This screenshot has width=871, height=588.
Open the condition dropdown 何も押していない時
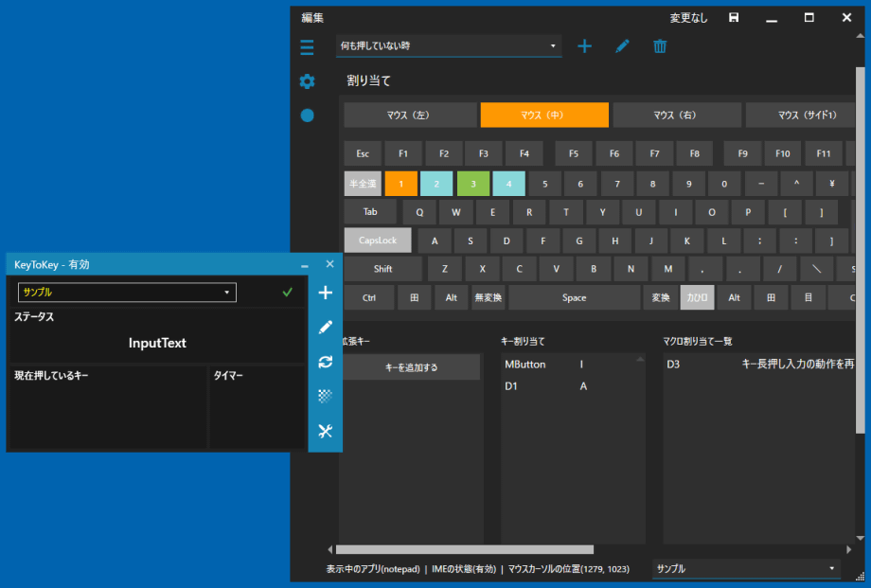(x=448, y=45)
